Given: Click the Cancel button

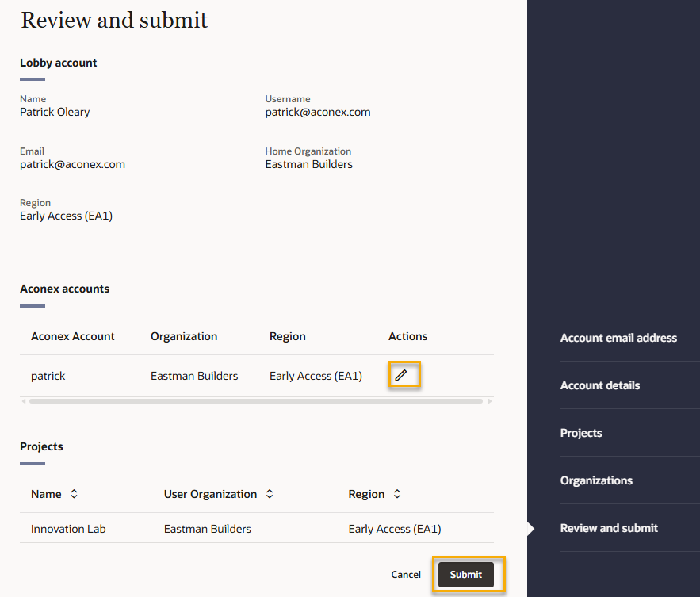Looking at the screenshot, I should pos(406,575).
